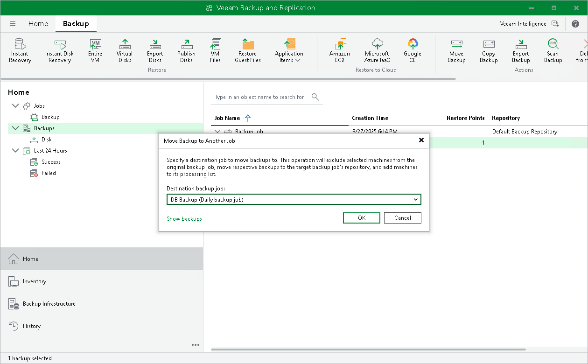Show Success sessions in tree

click(x=51, y=162)
